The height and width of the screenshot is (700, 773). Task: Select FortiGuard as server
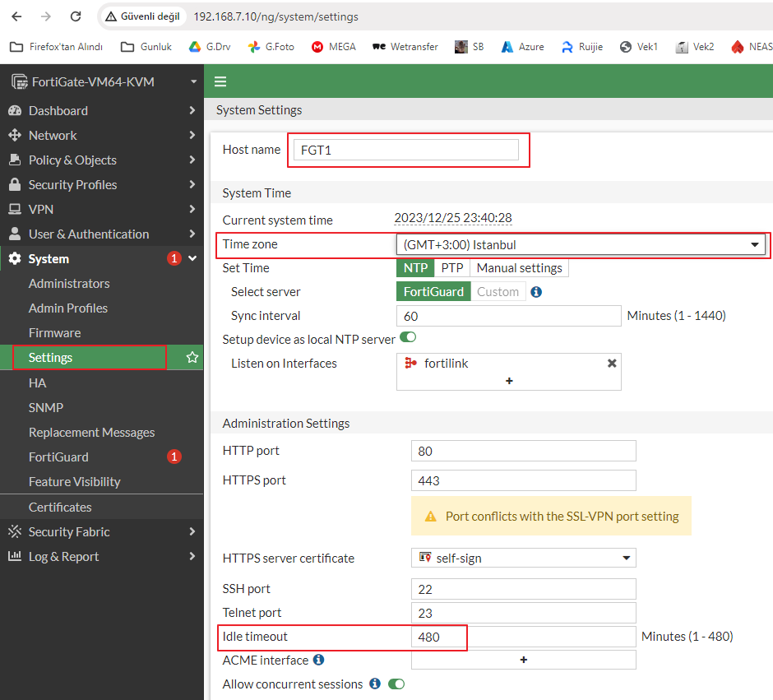click(433, 292)
